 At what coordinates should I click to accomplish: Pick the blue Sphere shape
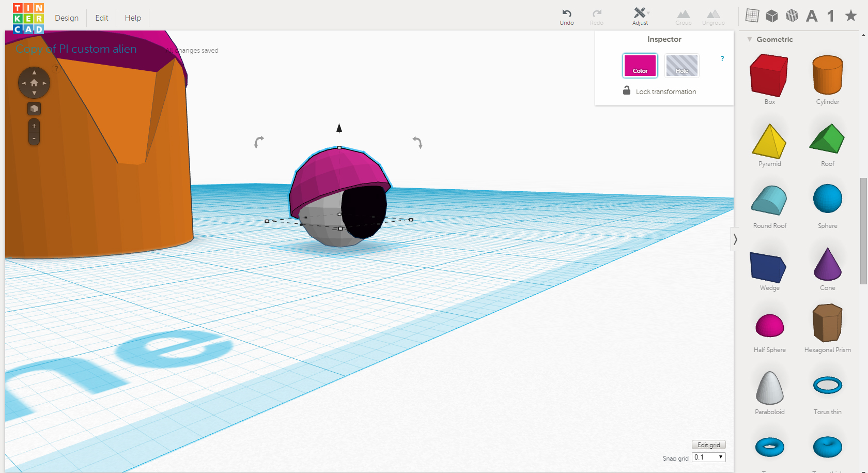tap(828, 199)
